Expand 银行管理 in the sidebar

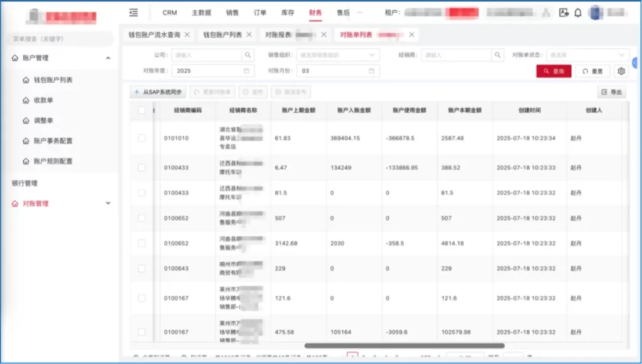24,183
